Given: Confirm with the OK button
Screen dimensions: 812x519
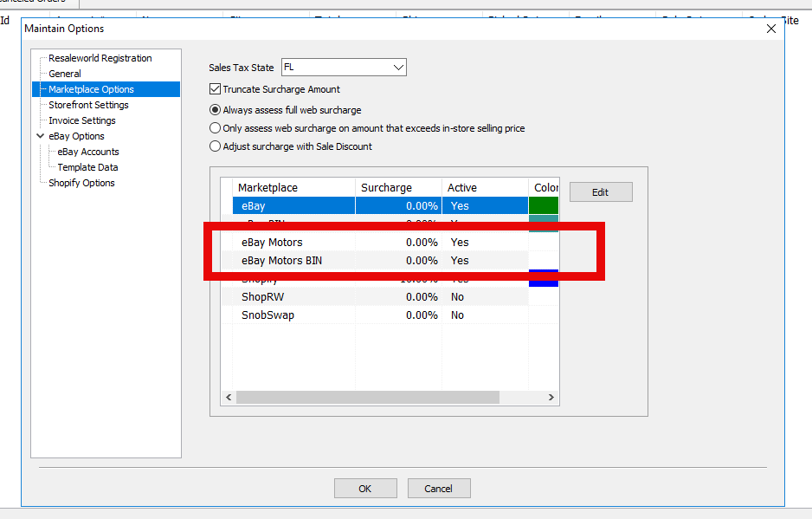Looking at the screenshot, I should (365, 489).
